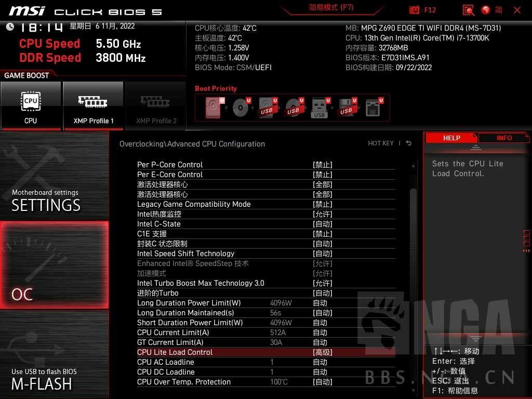532x399 pixels.
Task: Click the CD drive icon in Boot Priority
Action: coord(240,108)
